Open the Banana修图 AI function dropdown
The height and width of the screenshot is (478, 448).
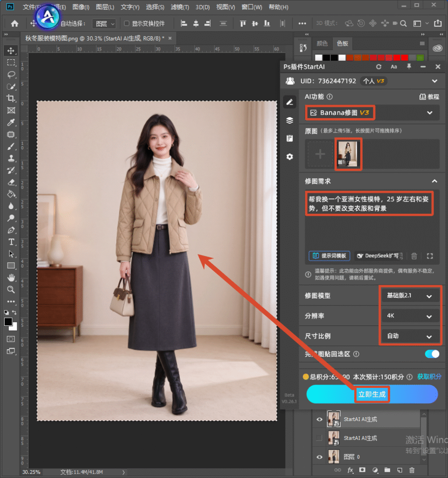click(x=372, y=113)
